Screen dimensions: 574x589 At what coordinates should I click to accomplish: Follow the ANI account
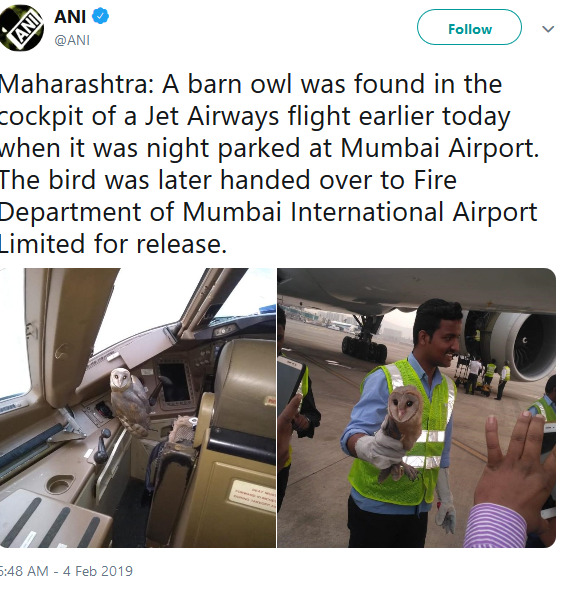[x=469, y=27]
